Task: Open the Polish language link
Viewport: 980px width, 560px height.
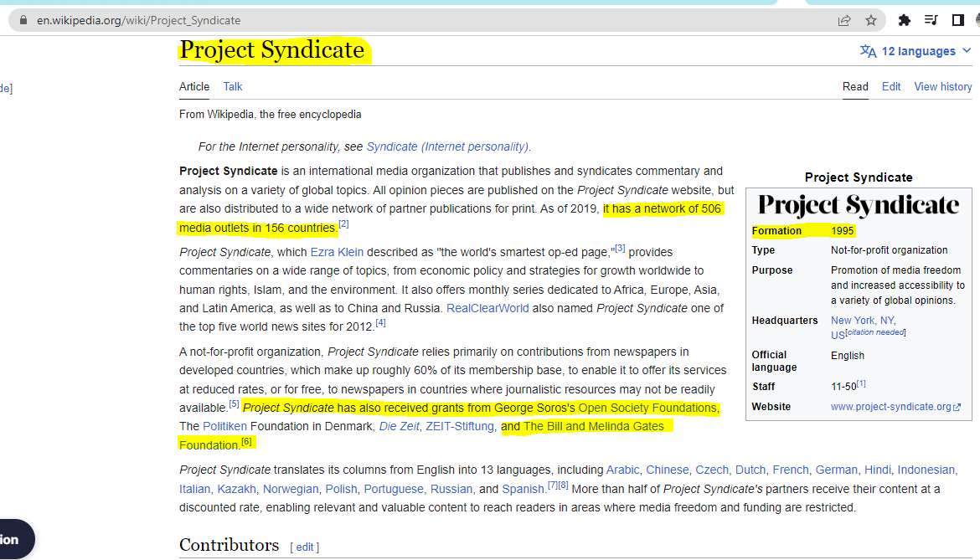Action: click(341, 490)
